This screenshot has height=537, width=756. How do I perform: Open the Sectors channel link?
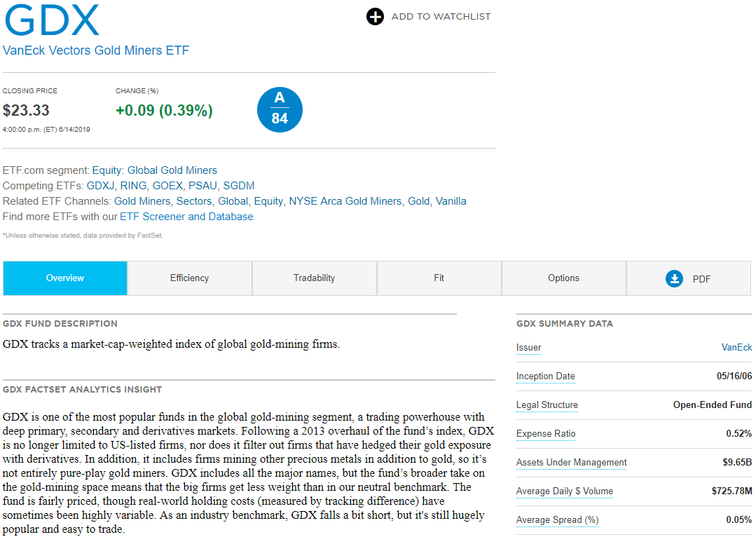pos(194,201)
